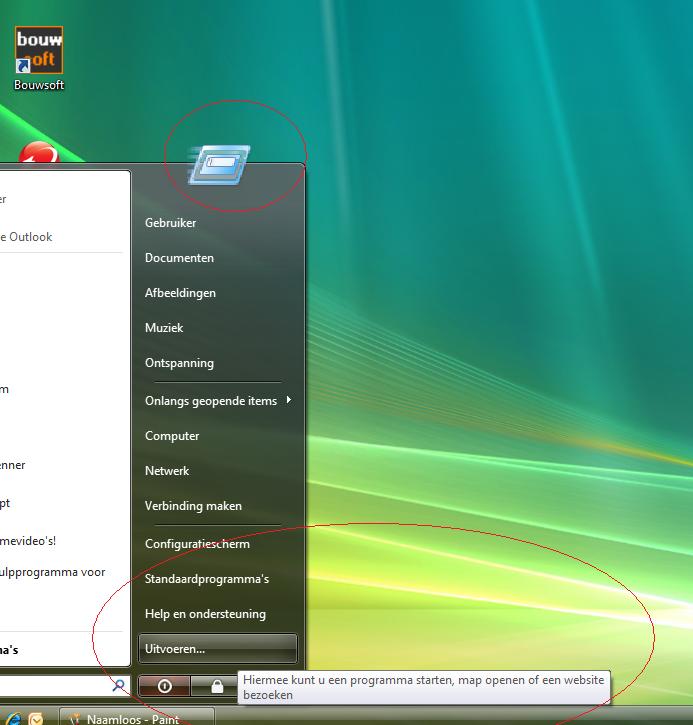
Task: Launch the Outlook entry in programs list
Action: tap(60, 237)
